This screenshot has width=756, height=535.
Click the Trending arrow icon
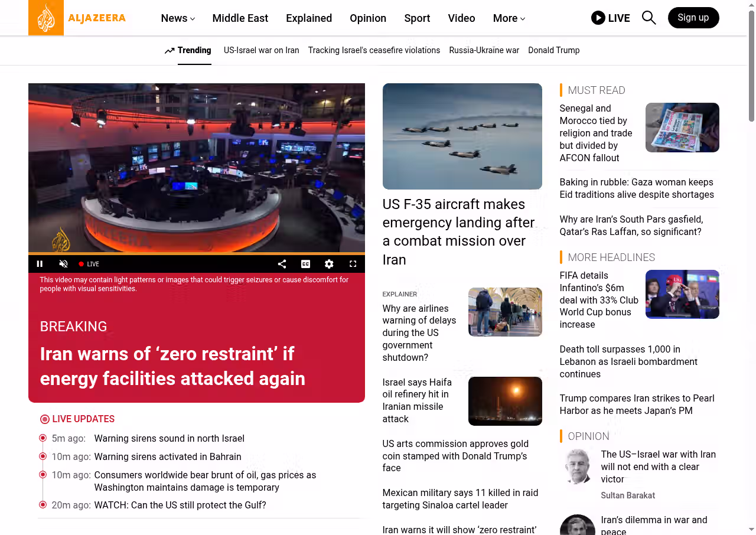(x=170, y=51)
